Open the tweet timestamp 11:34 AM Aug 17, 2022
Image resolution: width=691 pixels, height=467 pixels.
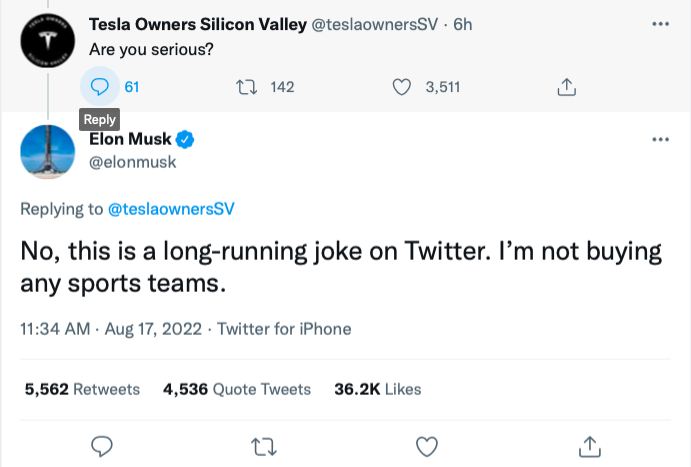111,328
